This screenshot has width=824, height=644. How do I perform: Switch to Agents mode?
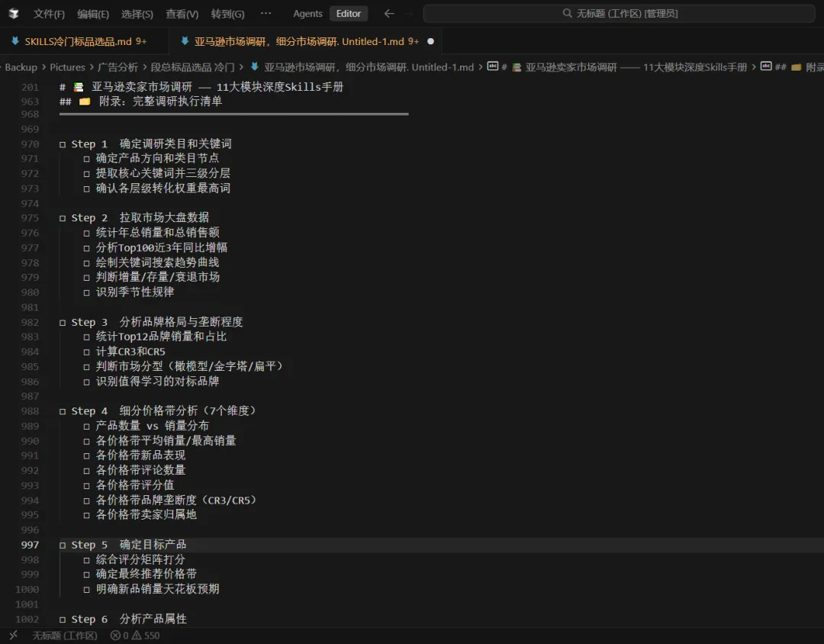click(307, 14)
